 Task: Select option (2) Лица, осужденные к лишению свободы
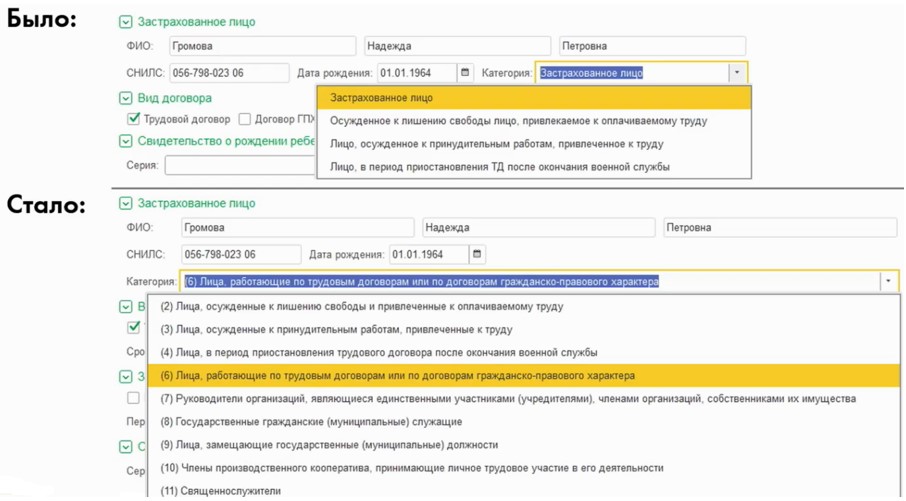tap(524, 306)
